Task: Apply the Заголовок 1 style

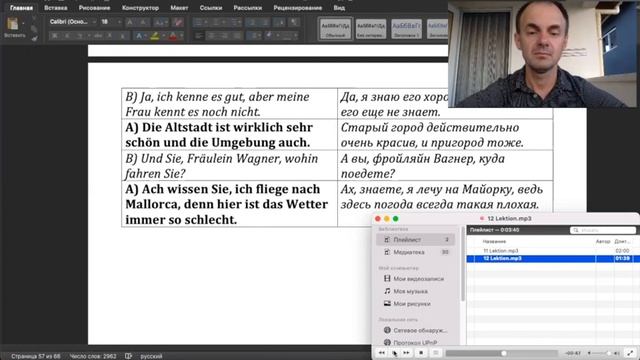Action: click(407, 29)
